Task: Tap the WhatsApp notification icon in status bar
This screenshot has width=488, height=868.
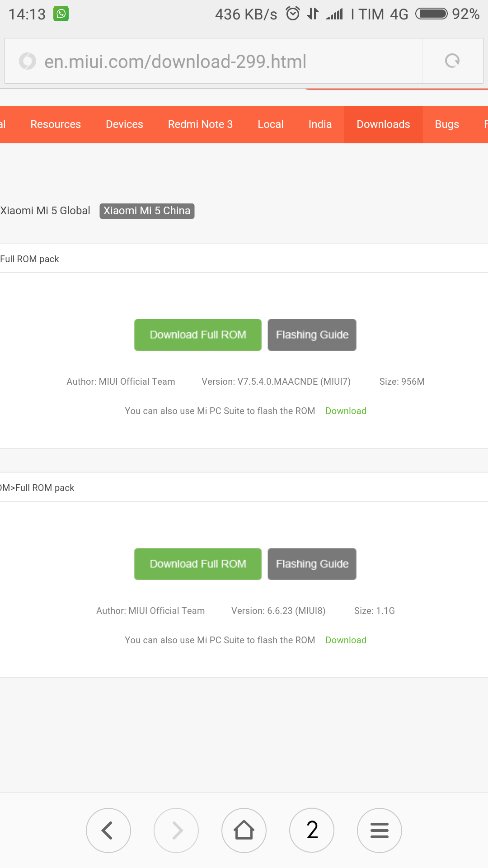Action: (x=61, y=14)
